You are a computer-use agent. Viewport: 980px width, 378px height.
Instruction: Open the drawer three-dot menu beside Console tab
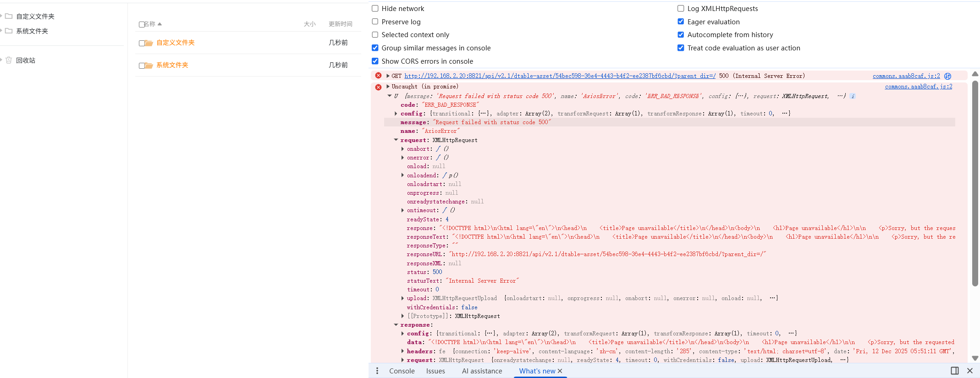[377, 371]
